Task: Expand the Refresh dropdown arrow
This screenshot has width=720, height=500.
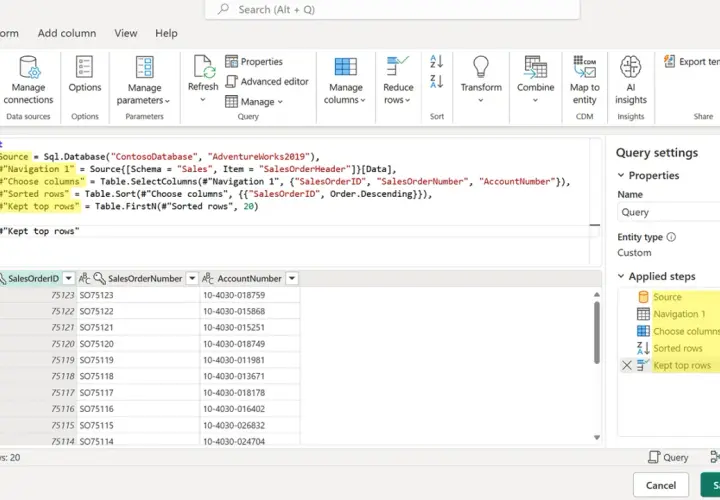Action: (202, 100)
